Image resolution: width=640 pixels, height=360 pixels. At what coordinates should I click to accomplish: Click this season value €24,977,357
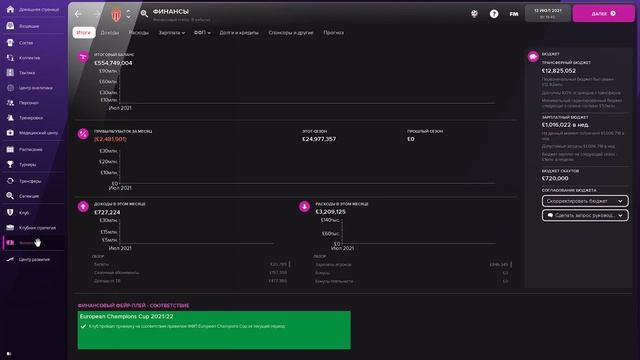pos(319,139)
